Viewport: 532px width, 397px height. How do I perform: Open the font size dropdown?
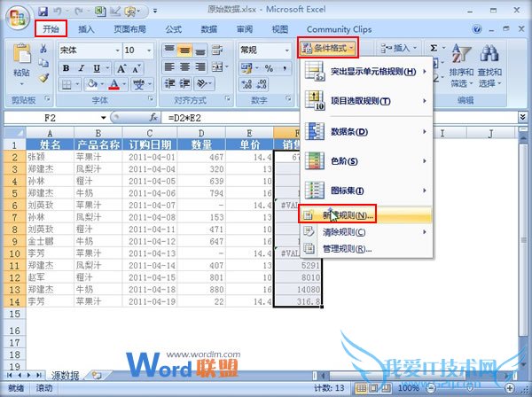pyautogui.click(x=149, y=51)
